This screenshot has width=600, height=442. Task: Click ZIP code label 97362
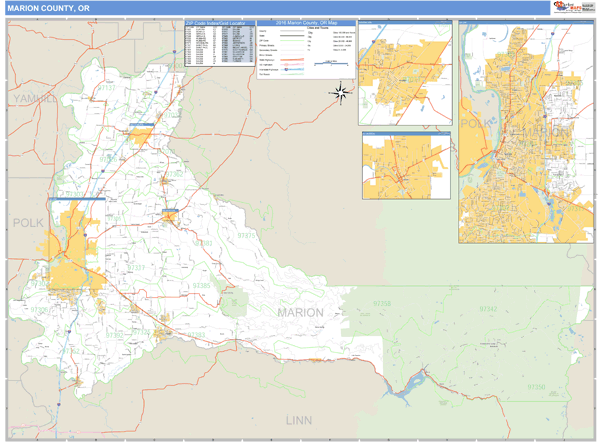pos(174,174)
